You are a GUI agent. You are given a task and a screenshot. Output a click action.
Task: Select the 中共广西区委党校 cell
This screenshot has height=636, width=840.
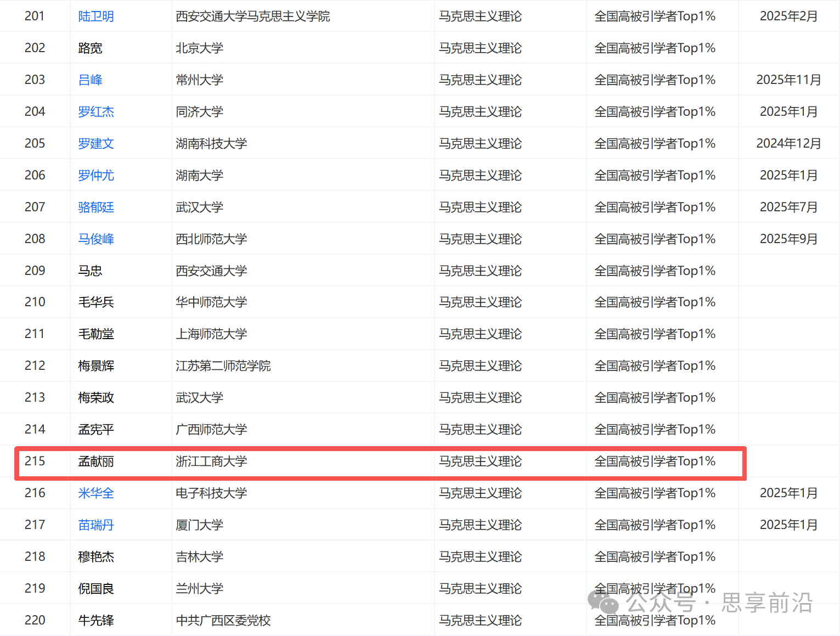(223, 621)
